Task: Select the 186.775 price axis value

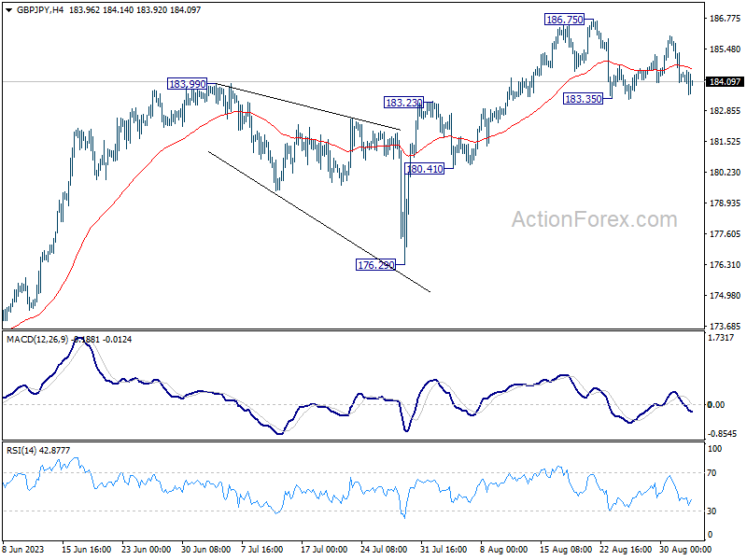Action: click(x=725, y=19)
